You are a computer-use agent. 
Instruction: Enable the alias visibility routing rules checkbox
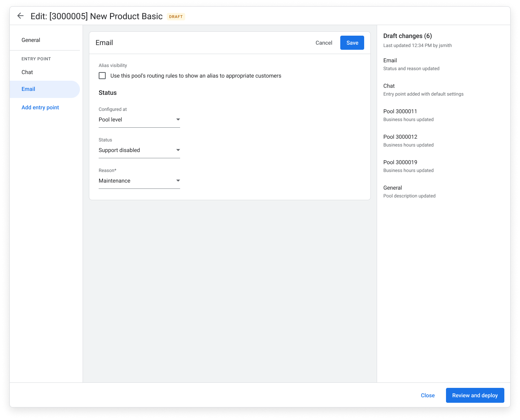[102, 76]
